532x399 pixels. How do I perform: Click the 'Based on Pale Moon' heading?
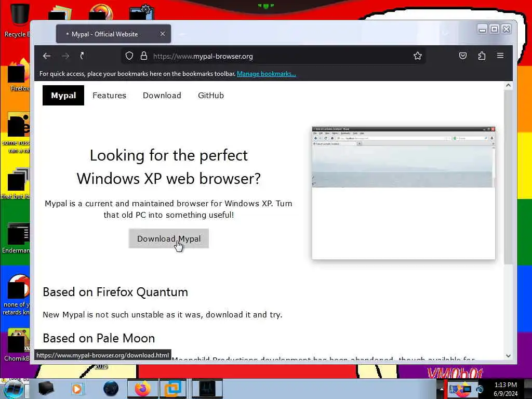[99, 338]
